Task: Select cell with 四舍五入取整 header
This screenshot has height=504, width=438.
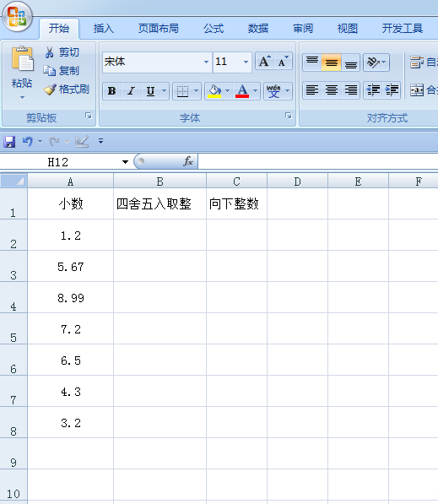Action: 160,203
